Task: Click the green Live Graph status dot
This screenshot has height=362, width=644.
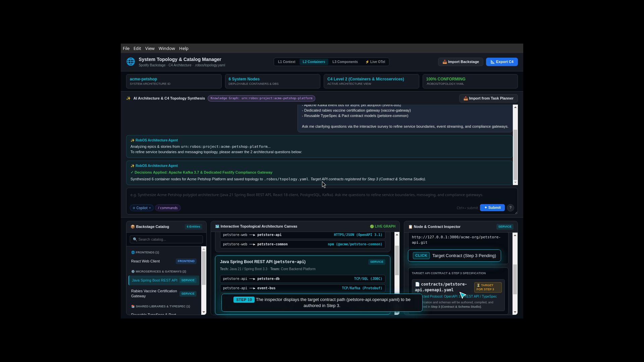Action: coord(372,227)
